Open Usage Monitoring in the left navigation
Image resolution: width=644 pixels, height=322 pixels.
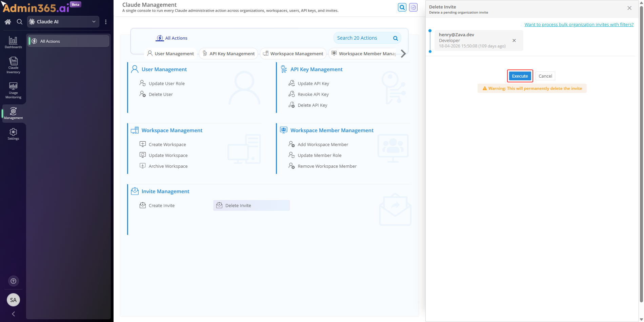pos(13,90)
